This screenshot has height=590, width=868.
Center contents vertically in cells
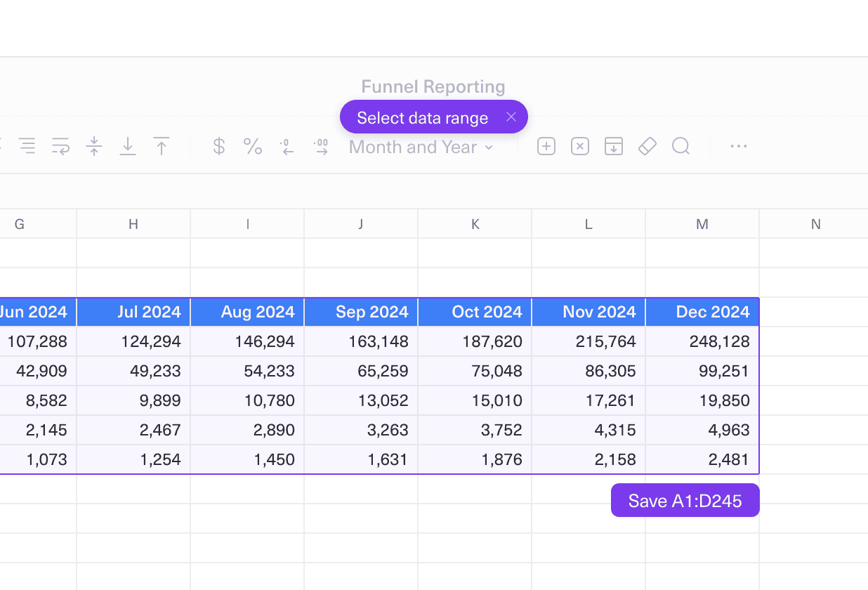[x=94, y=146]
